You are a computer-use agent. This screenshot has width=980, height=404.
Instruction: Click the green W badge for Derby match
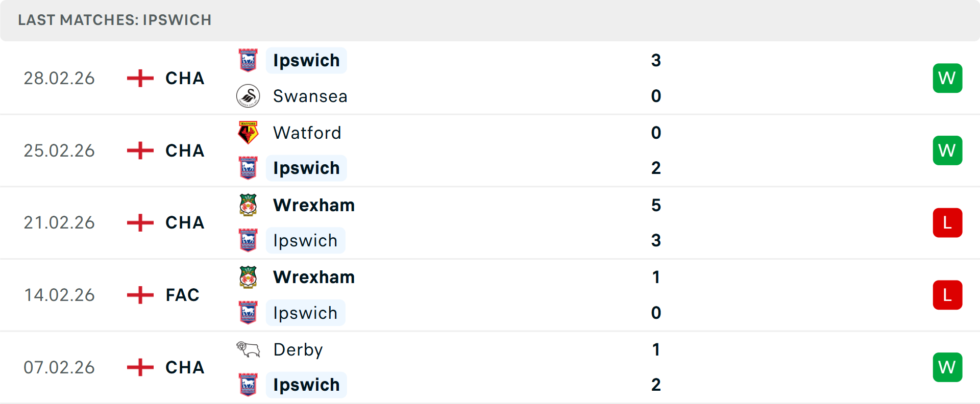click(947, 367)
